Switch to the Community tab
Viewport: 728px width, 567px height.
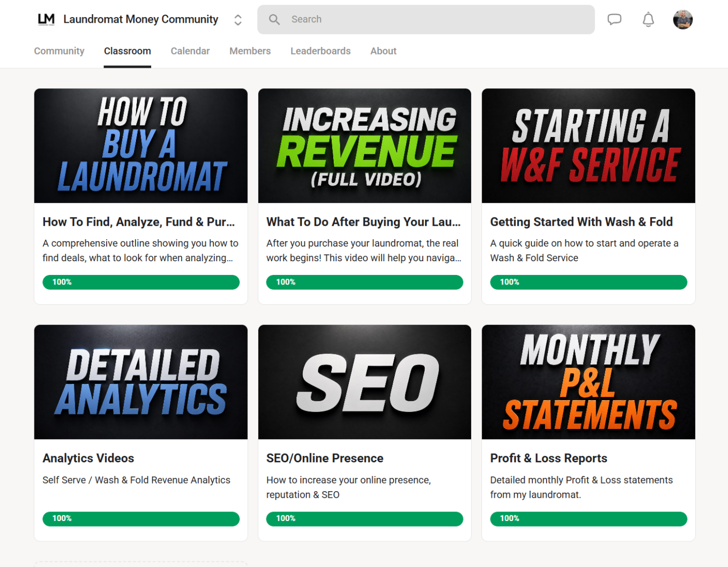(59, 51)
